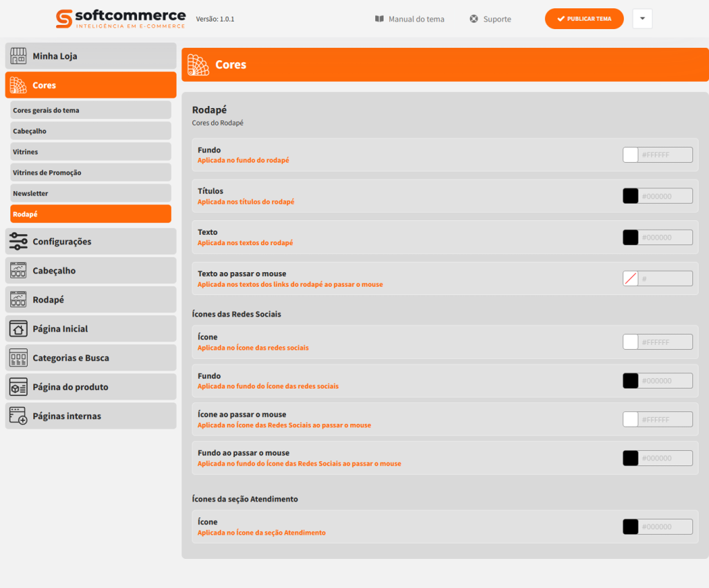Select the Cabeçalho colors submenu item
The width and height of the screenshot is (709, 588).
click(x=91, y=131)
